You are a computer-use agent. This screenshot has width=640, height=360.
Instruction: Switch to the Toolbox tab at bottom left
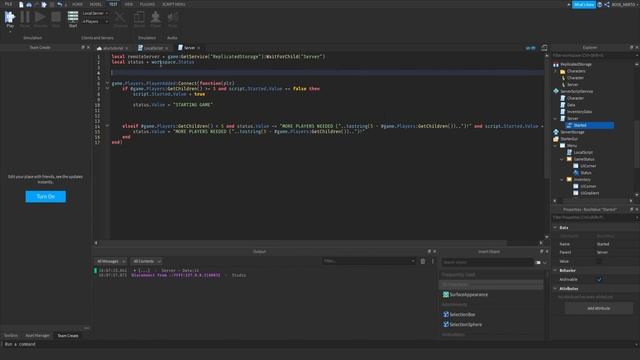click(x=11, y=336)
